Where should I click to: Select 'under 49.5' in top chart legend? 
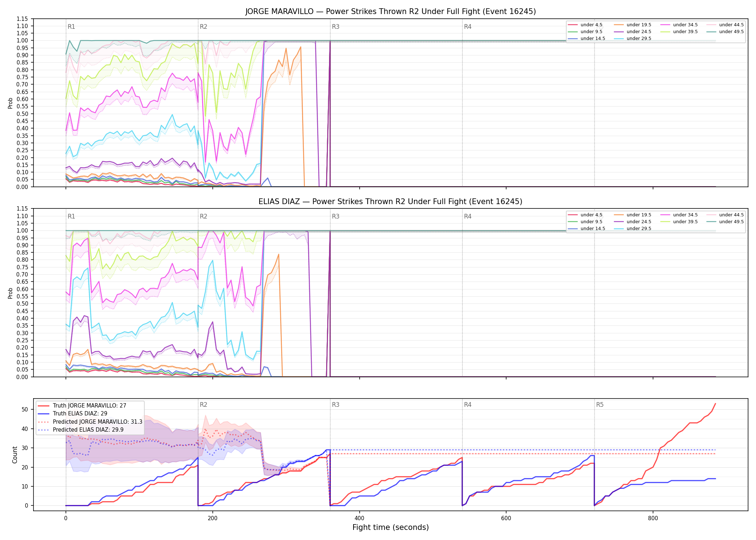pos(731,32)
